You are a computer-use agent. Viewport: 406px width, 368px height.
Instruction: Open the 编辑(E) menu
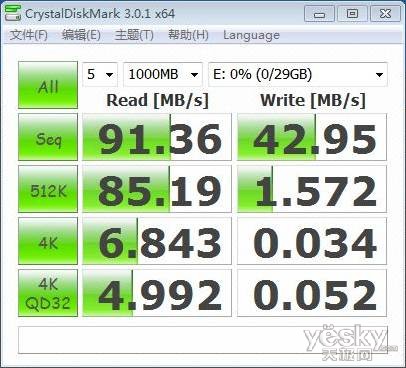(x=81, y=35)
